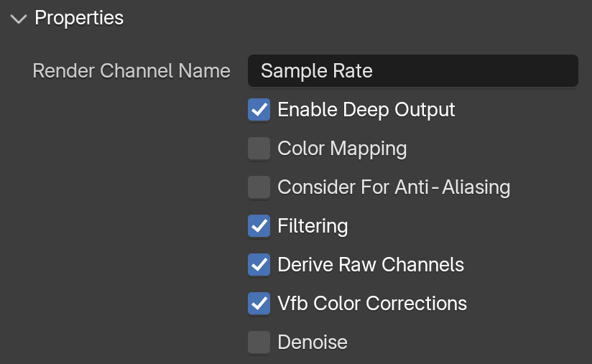Disable the Filtering checkbox
This screenshot has width=592, height=364.
(x=259, y=226)
